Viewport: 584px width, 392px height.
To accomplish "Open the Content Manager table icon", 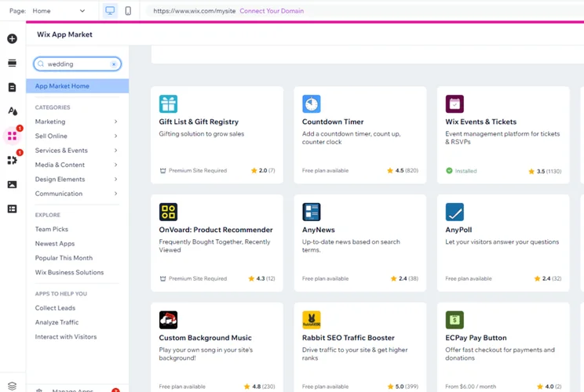I will point(12,209).
